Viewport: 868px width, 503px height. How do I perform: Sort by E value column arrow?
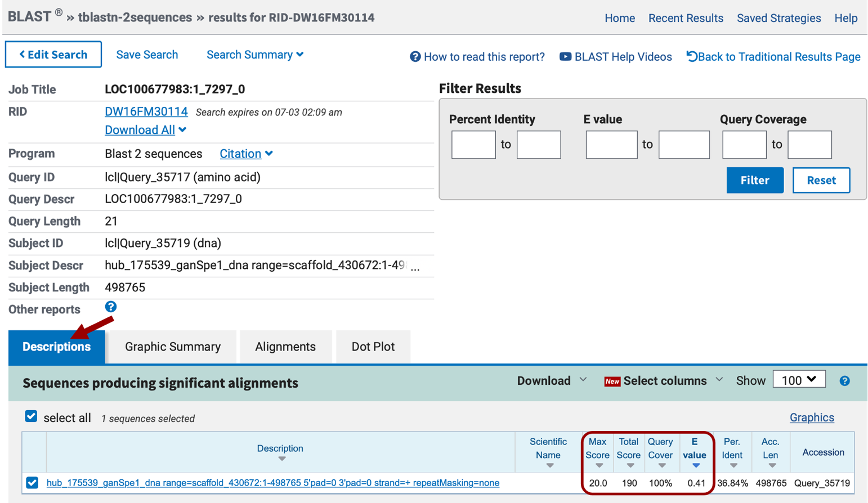point(696,465)
